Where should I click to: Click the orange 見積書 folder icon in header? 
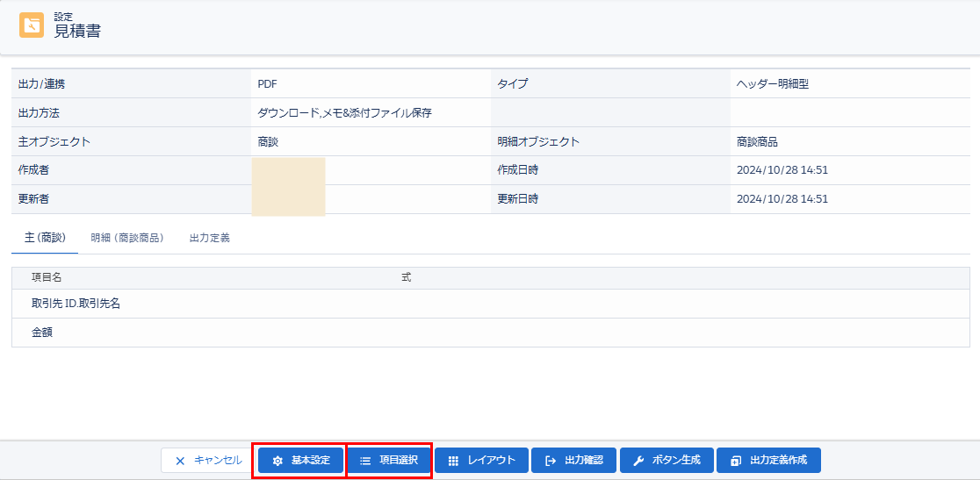[x=32, y=25]
